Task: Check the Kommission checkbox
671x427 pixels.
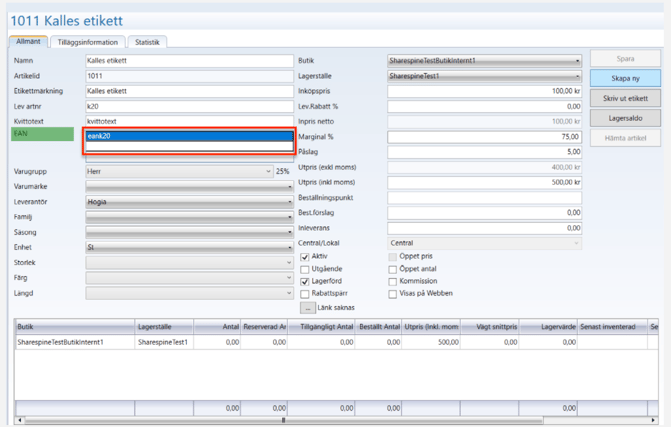Action: [x=392, y=282]
